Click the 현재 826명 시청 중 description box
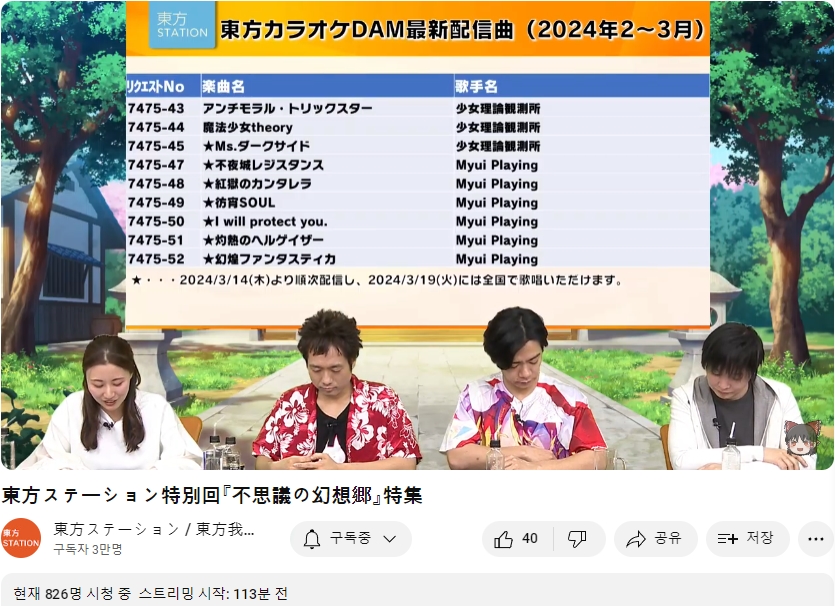Image resolution: width=835 pixels, height=606 pixels. coord(418,590)
